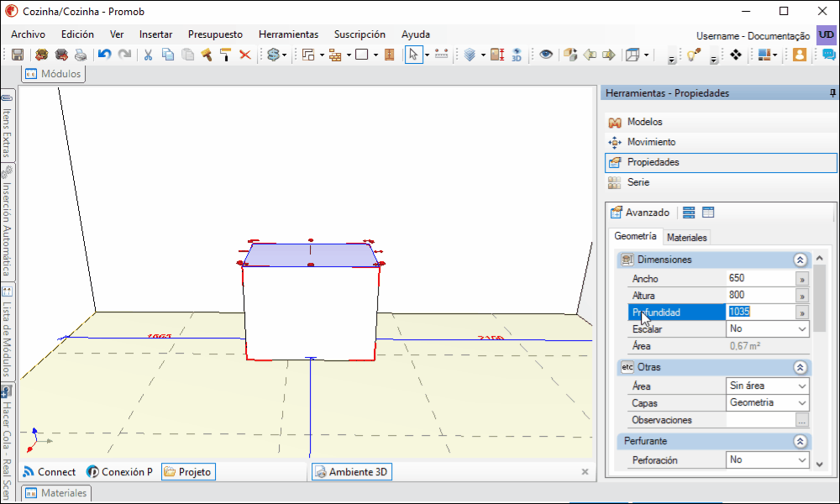
Task: Click the Altura value field 800
Action: coord(761,295)
